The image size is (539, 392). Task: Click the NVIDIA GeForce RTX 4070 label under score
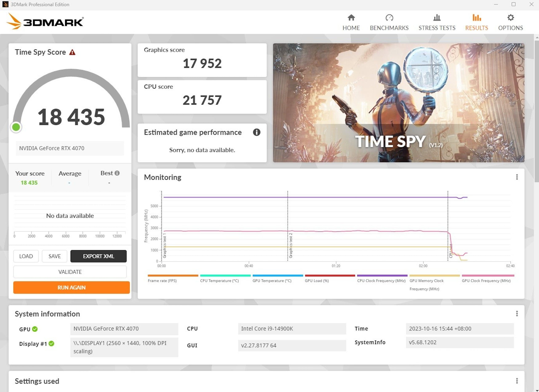coord(70,148)
